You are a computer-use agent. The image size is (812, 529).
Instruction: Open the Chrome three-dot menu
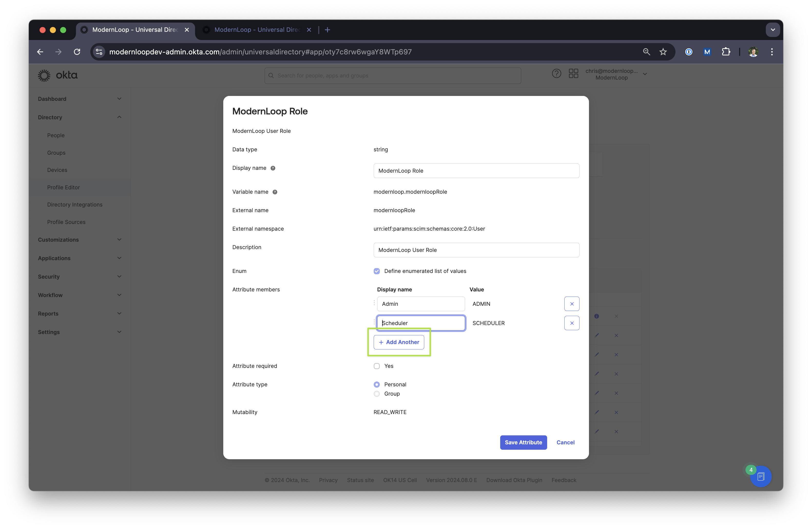[772, 52]
